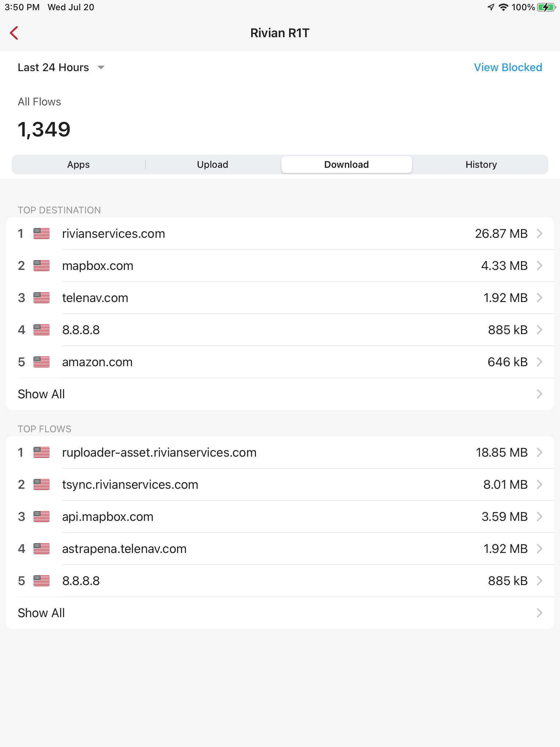Open the View Blocked link

click(508, 67)
